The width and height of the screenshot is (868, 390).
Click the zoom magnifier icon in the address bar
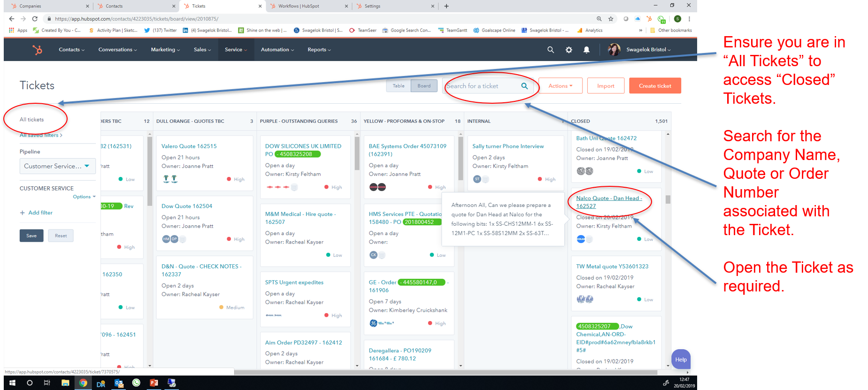[599, 19]
